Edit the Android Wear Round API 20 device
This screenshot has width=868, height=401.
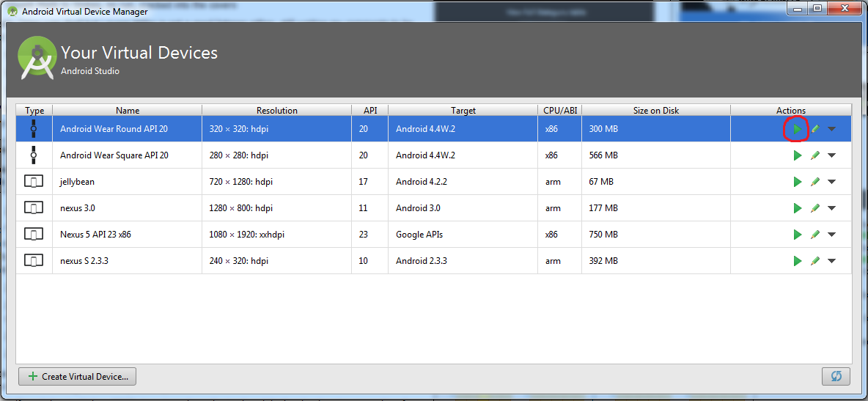[x=815, y=129]
